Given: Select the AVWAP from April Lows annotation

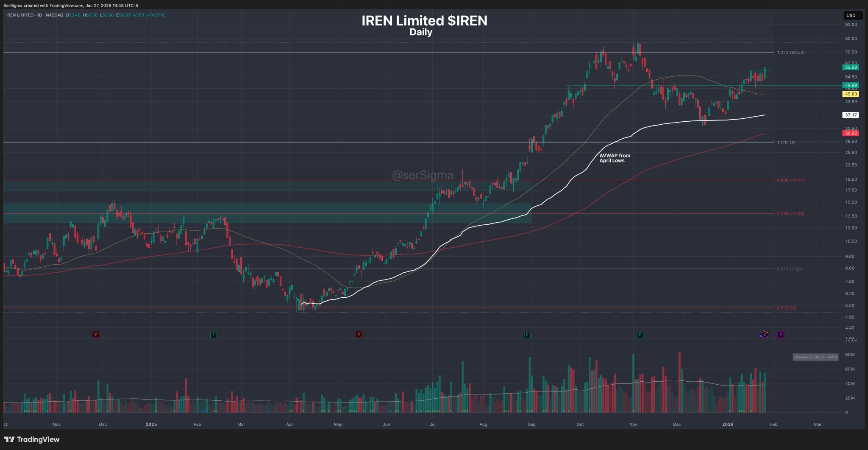Looking at the screenshot, I should click(x=615, y=158).
